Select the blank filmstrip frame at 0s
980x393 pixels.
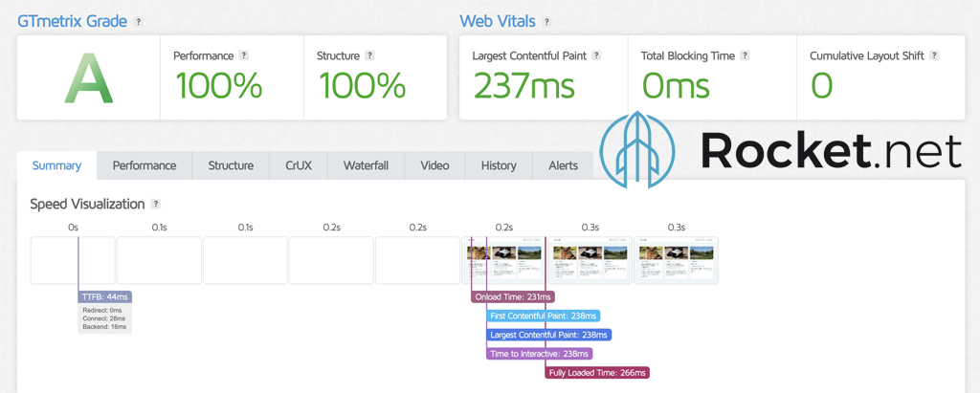click(x=73, y=260)
